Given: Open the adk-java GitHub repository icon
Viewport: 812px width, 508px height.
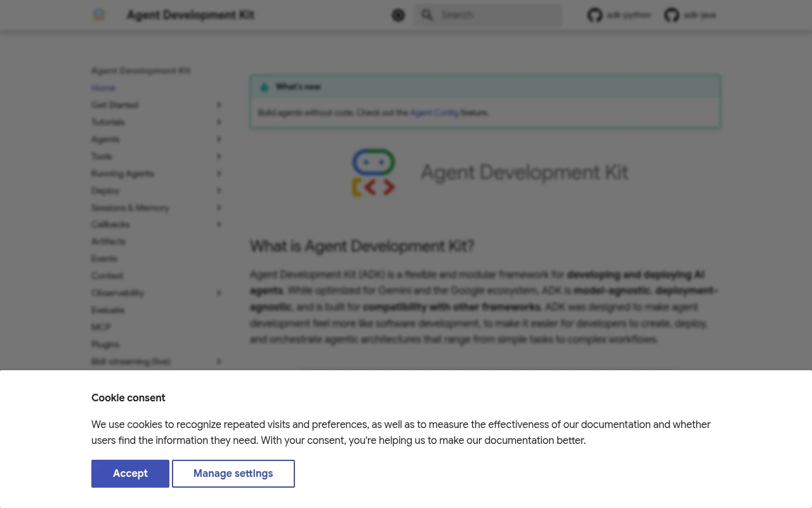Looking at the screenshot, I should point(672,15).
